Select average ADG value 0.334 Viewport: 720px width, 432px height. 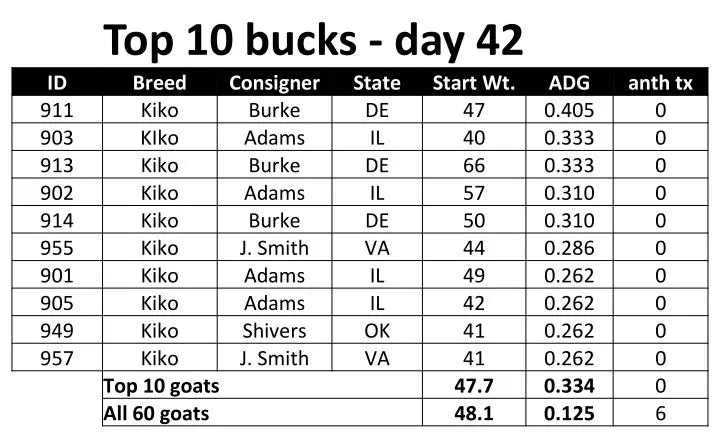(569, 386)
